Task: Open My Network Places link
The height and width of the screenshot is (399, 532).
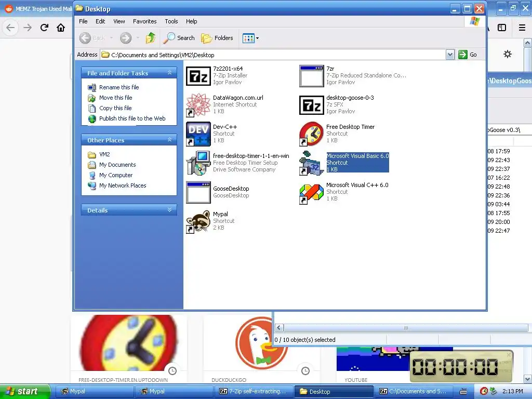Action: point(117,185)
